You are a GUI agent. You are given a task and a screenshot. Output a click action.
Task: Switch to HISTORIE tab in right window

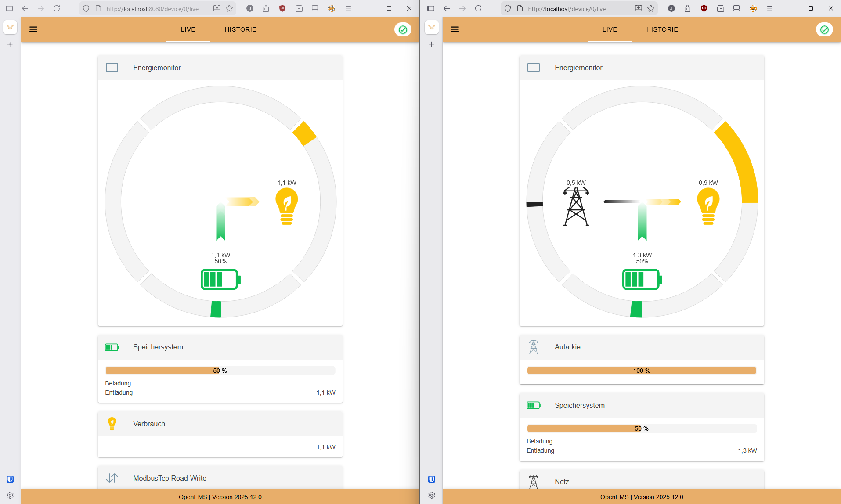pos(662,29)
